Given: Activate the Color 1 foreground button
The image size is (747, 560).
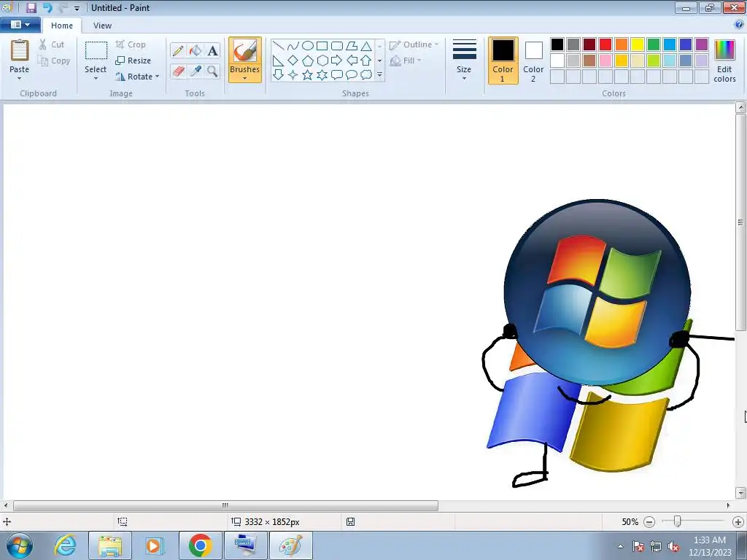Looking at the screenshot, I should [x=503, y=61].
